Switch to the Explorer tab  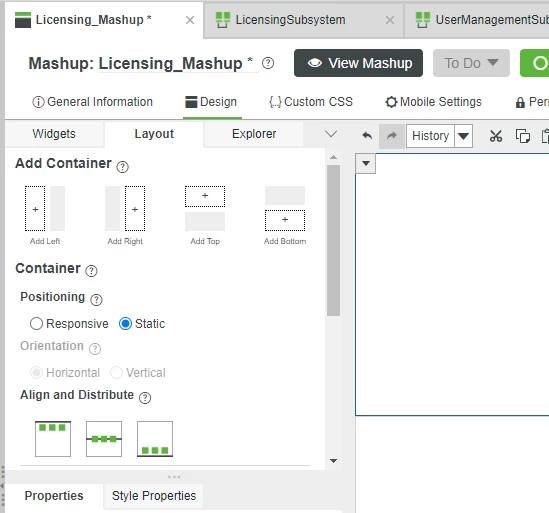point(254,134)
